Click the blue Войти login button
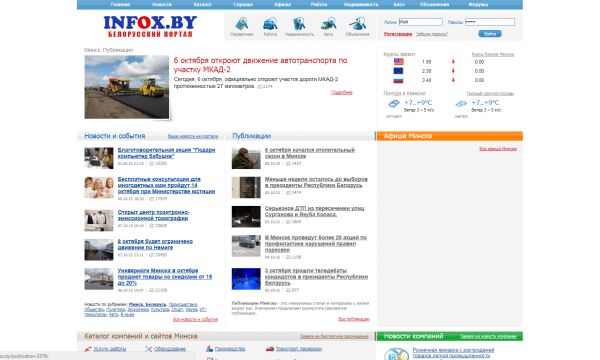This screenshot has height=360, width=600. (x=490, y=34)
